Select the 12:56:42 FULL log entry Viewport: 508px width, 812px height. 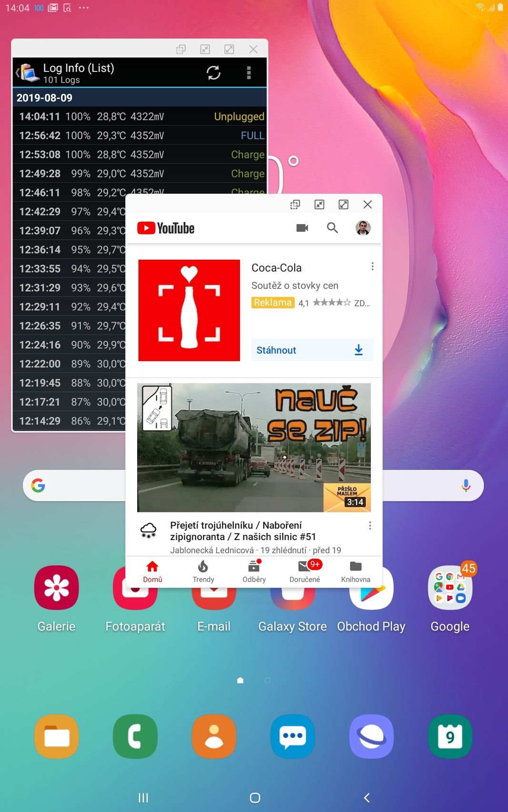tap(139, 135)
